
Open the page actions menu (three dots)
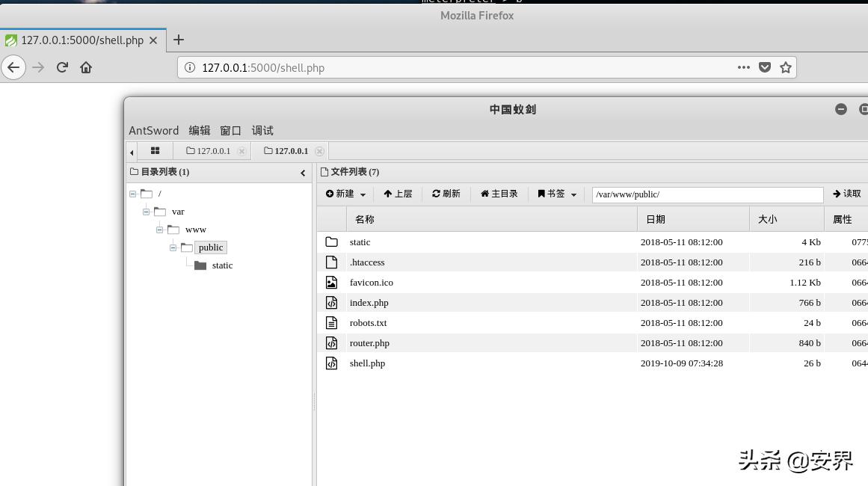743,67
